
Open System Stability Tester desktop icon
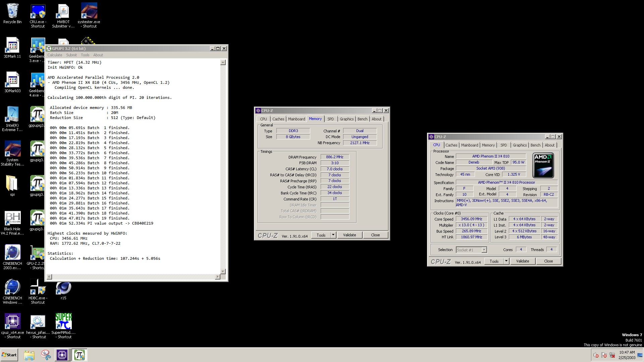12,154
